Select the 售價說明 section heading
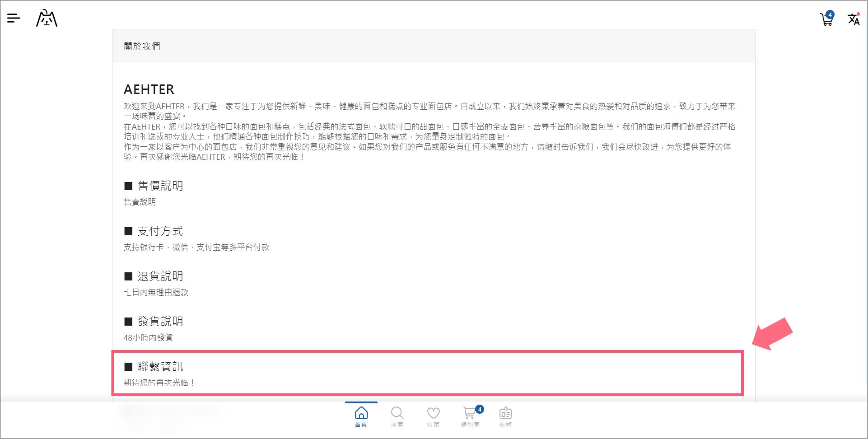The image size is (868, 439). point(160,186)
